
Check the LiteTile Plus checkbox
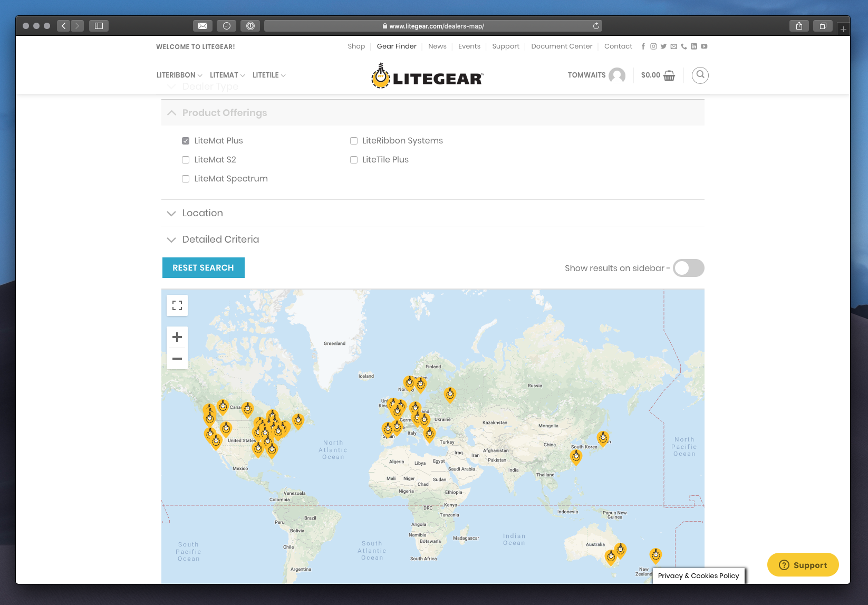(x=354, y=160)
